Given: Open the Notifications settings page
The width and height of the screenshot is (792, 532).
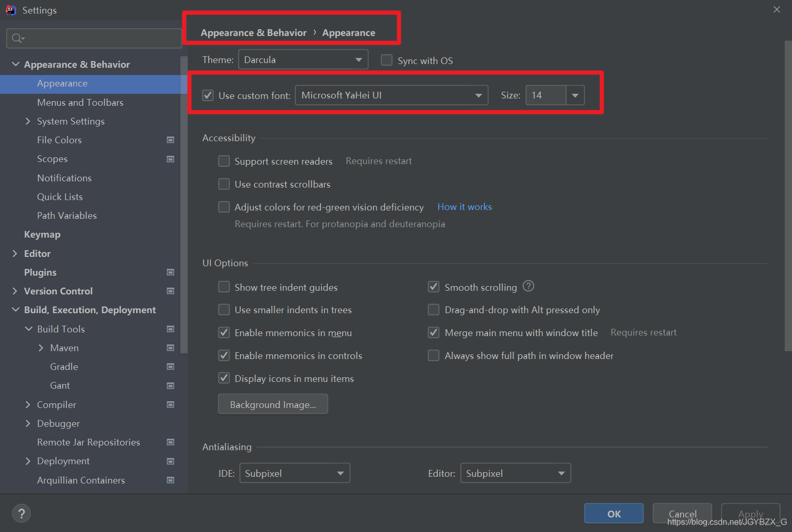Looking at the screenshot, I should pyautogui.click(x=64, y=178).
